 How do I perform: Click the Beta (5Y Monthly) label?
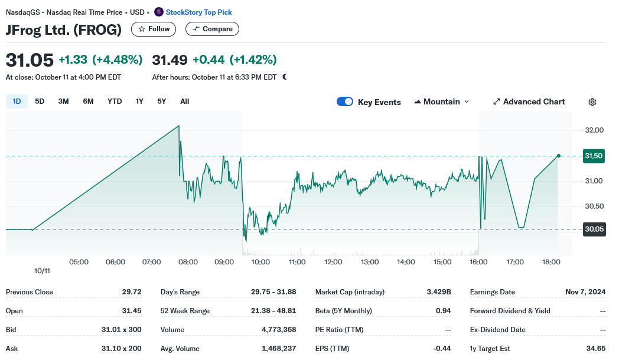[x=343, y=311]
